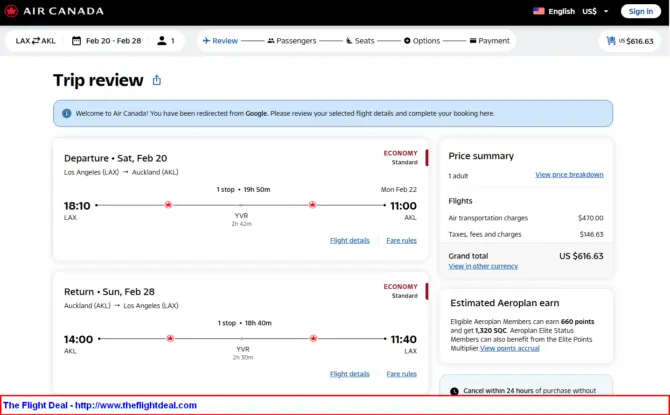Click the Economy Standard label on the Departure card
This screenshot has width=670, height=415.
(x=401, y=157)
